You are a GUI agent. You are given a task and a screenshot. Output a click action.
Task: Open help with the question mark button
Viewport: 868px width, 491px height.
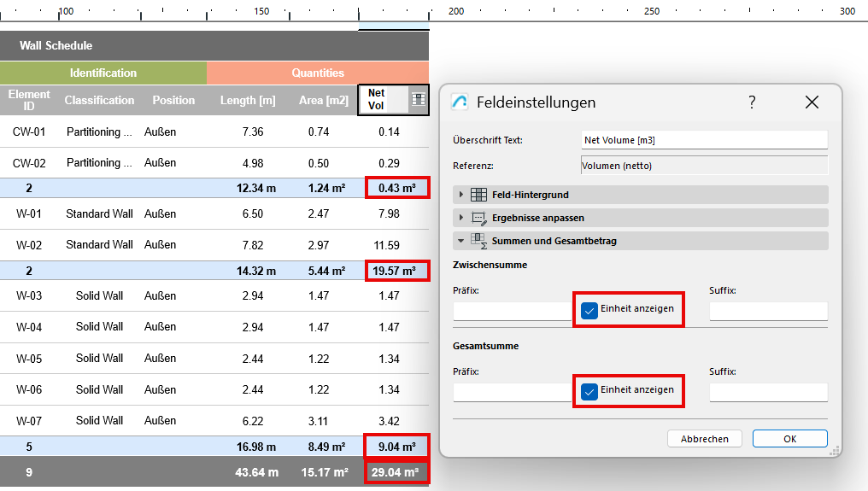click(x=752, y=102)
